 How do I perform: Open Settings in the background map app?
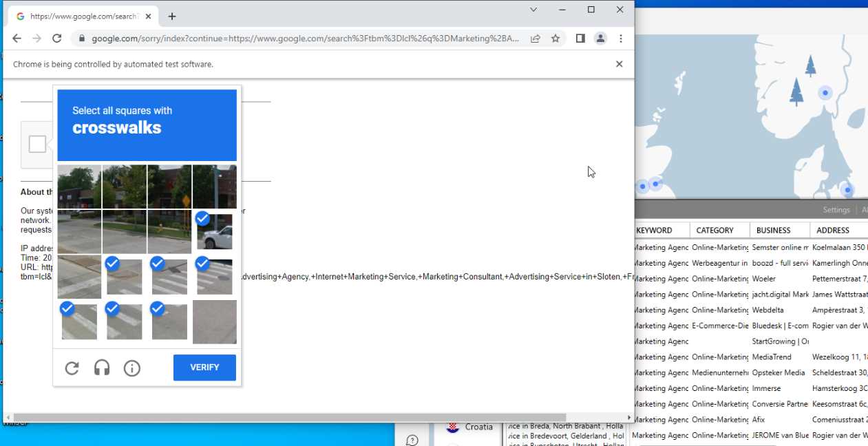836,210
